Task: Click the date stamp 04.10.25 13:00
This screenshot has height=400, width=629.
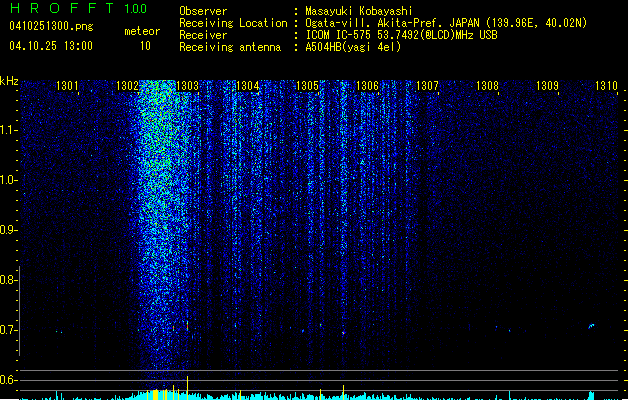Action: pyautogui.click(x=51, y=46)
